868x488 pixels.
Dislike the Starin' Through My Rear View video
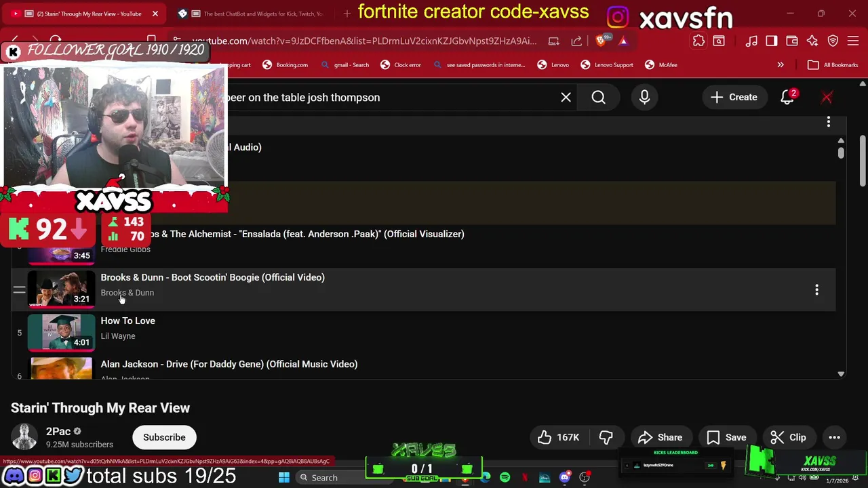pos(606,437)
